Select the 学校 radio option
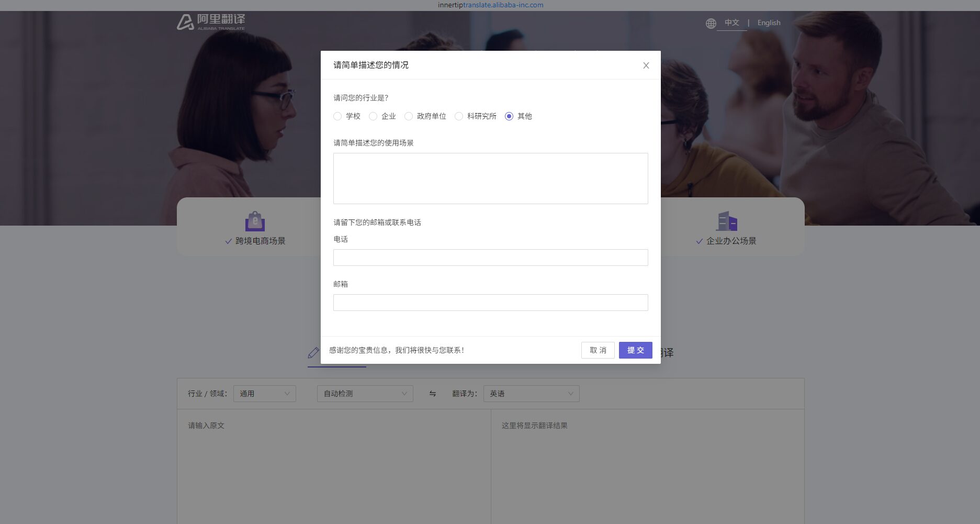980x524 pixels. click(337, 116)
